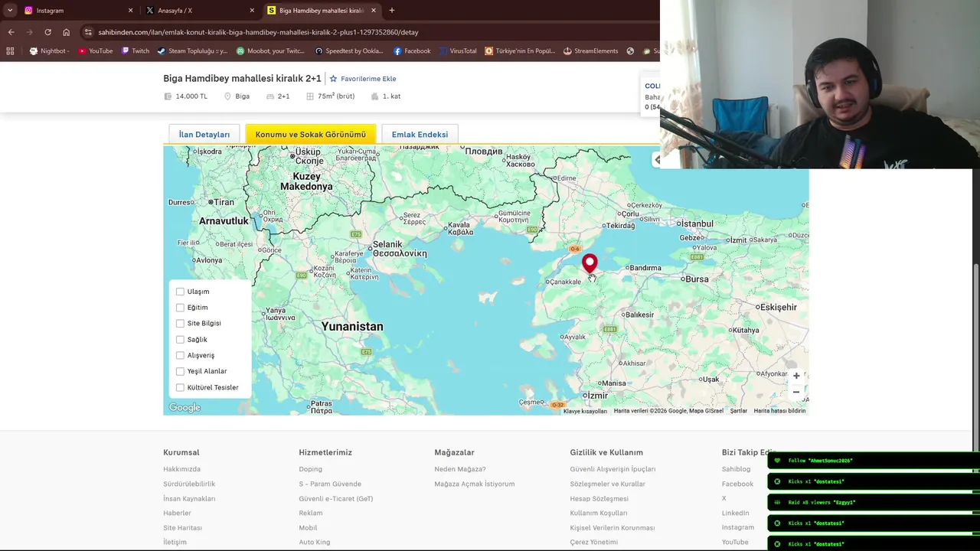This screenshot has height=551, width=980.
Task: Open the tab search dropdown arrow
Action: click(10, 11)
